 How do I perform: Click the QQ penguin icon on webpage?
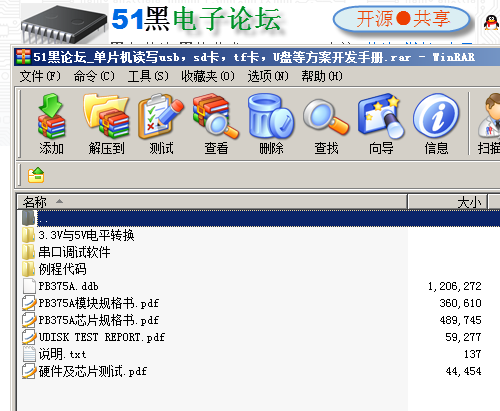(x=491, y=23)
